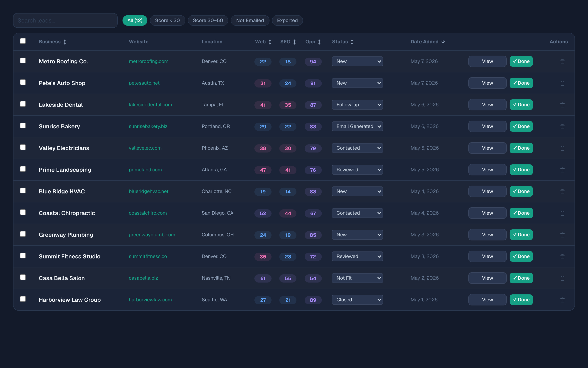588x368 pixels.
Task: Delete Summit Fitness Studio lead
Action: (562, 257)
